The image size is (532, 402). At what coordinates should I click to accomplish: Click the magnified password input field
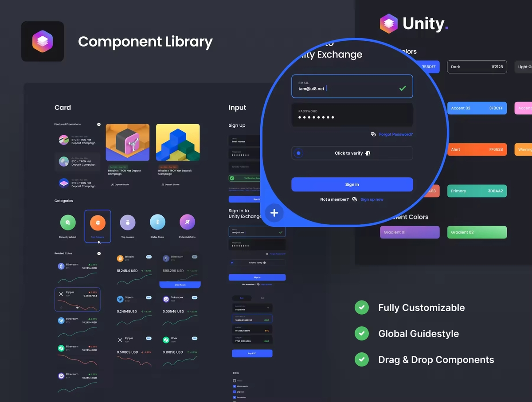pos(352,115)
